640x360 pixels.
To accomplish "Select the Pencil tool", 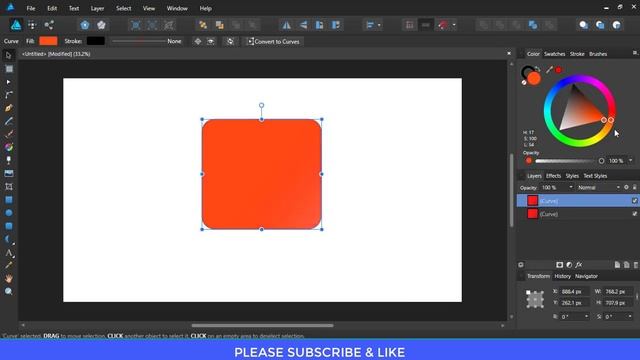I will (x=9, y=121).
